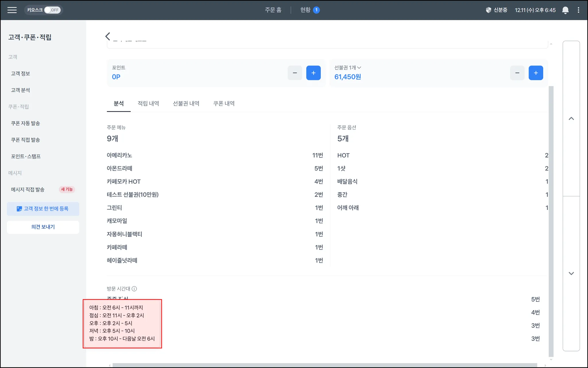Screen dimensions: 588x368
Task: Click the notification bell icon
Action: 565,10
